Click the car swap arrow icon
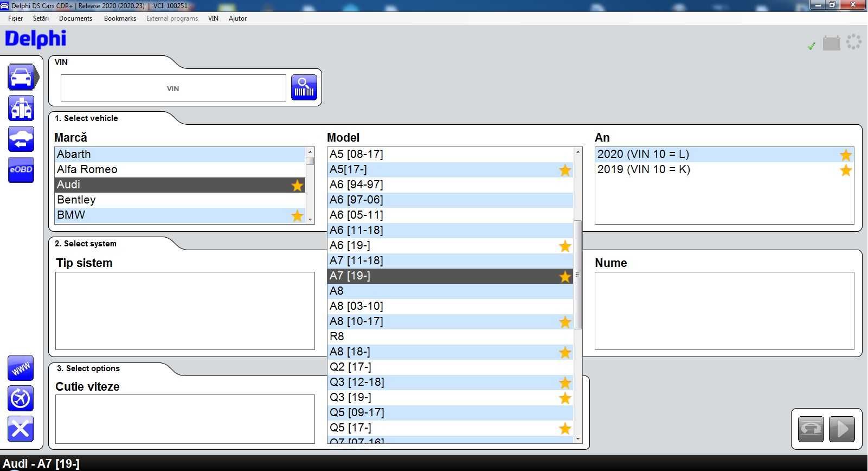Image resolution: width=868 pixels, height=471 pixels. pyautogui.click(x=21, y=139)
